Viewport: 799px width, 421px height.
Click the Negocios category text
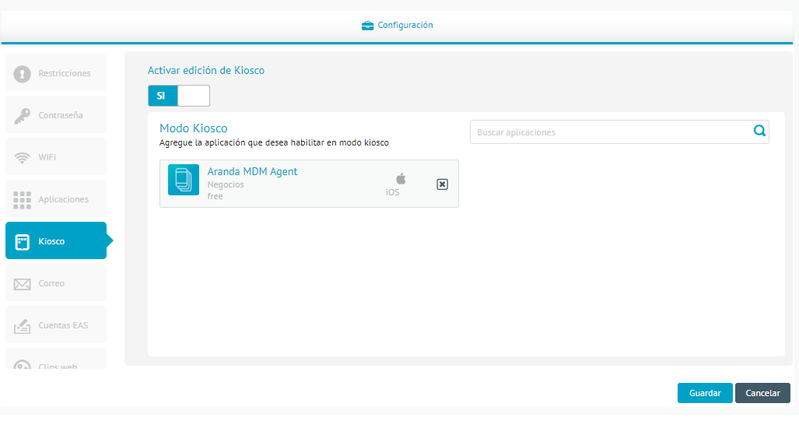pos(225,185)
